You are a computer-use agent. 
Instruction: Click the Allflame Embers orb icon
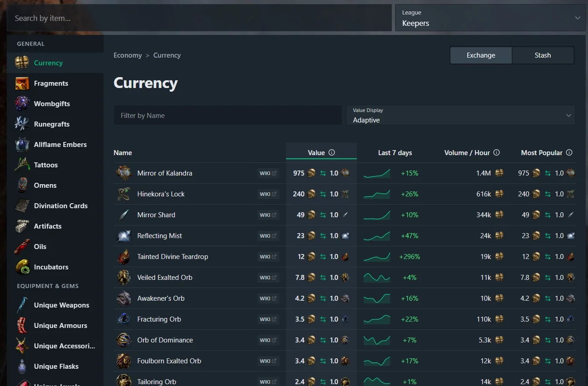(22, 145)
